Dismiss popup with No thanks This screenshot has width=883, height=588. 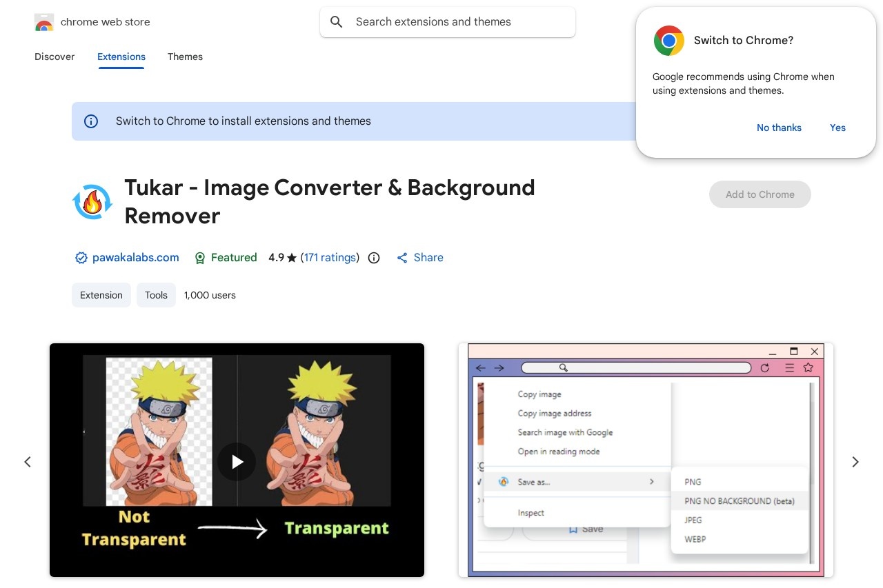point(779,128)
